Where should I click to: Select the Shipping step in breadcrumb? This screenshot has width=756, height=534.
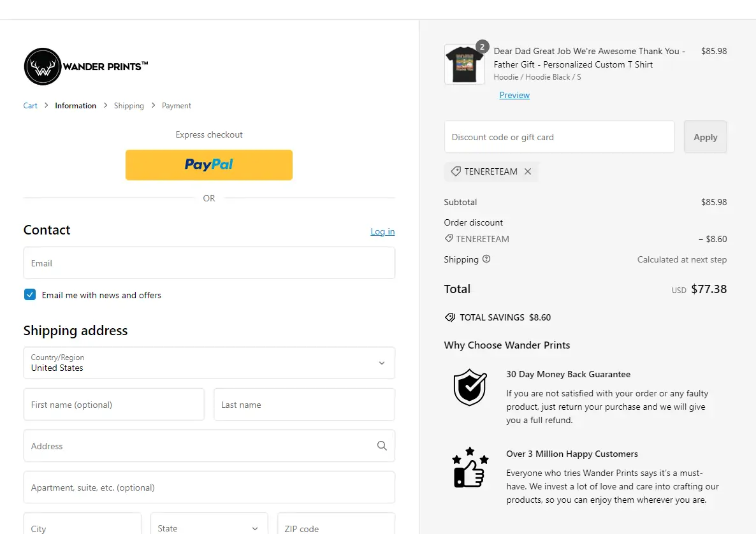click(x=129, y=105)
